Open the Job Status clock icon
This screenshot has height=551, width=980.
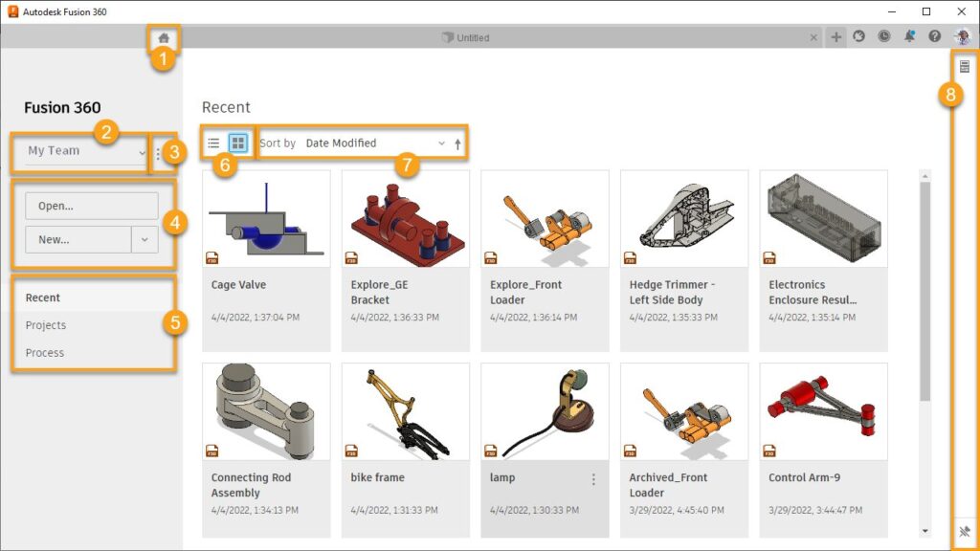click(883, 36)
